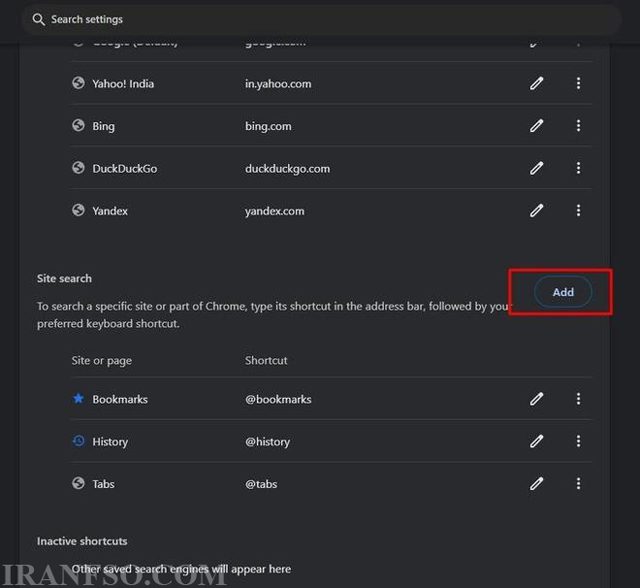
Task: Select the @history shortcut text
Action: tap(267, 442)
